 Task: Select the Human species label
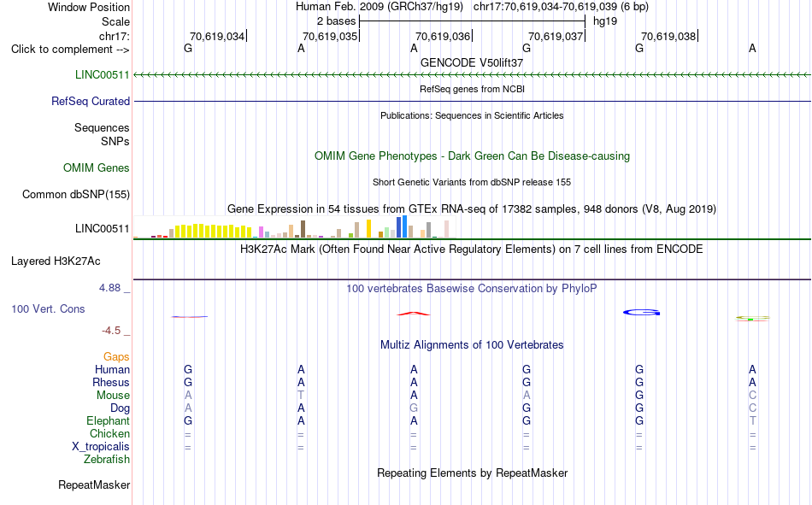[x=112, y=369]
